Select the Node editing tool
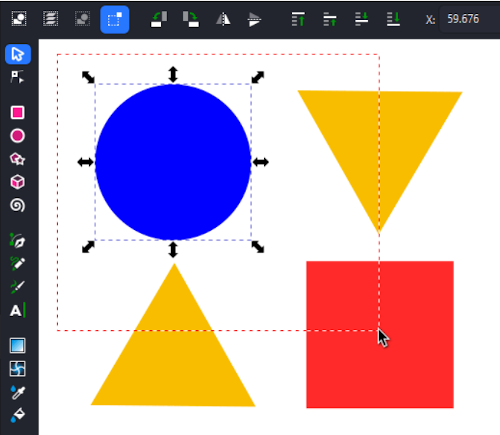500x435 pixels. tap(17, 77)
